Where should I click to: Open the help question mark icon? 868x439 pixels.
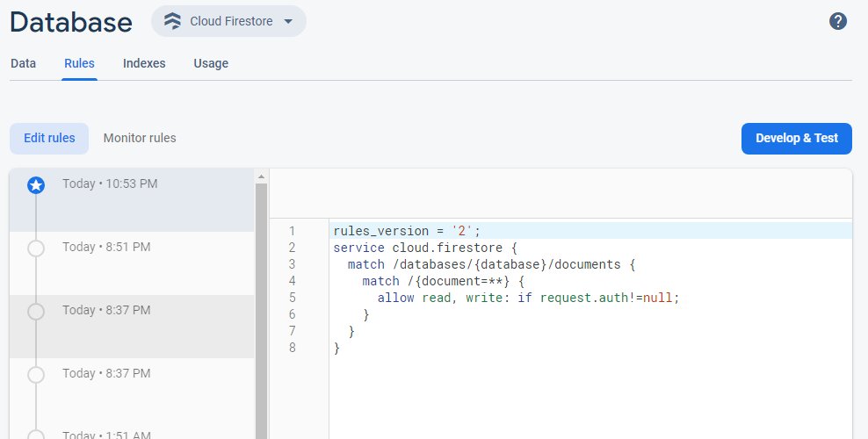pyautogui.click(x=837, y=22)
